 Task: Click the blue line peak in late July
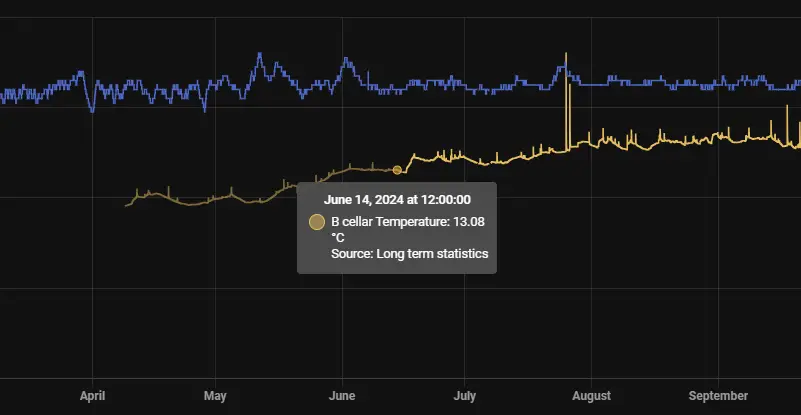[x=562, y=69]
